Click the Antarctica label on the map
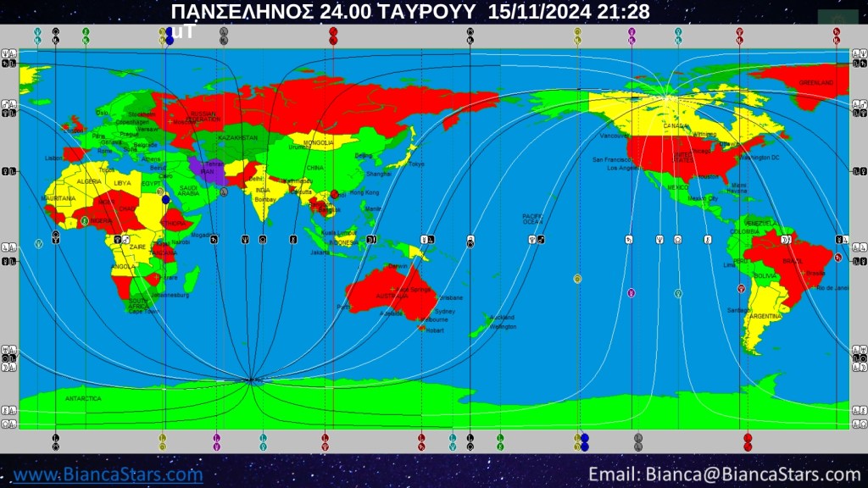868x488 pixels. pos(83,398)
